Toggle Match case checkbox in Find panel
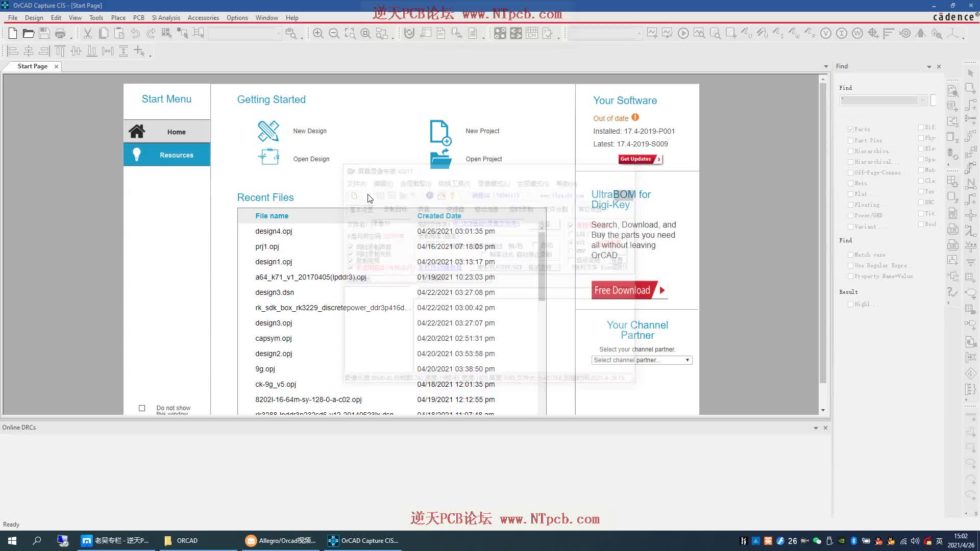Viewport: 980px width, 551px height. click(850, 254)
